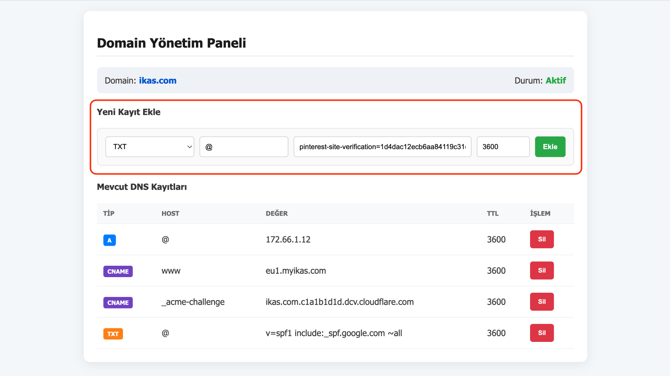Click the pinterest-site-verification value field
Image resolution: width=670 pixels, height=376 pixels.
point(382,147)
